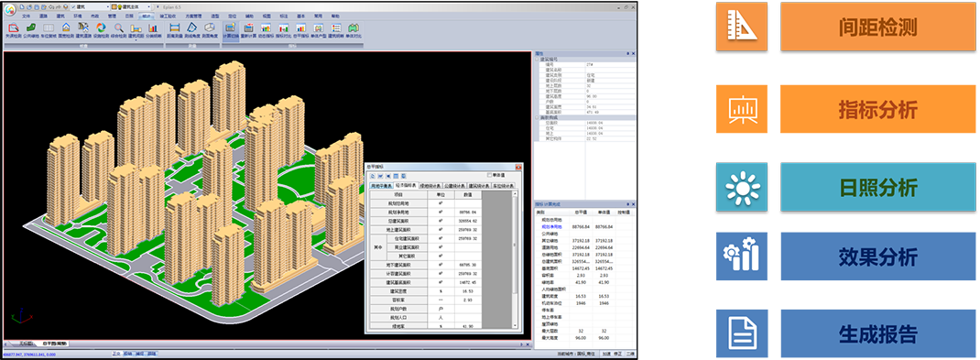Image resolution: width=980 pixels, height=360 pixels.
Task: Open the 单体对比 comparison icon
Action: (354, 28)
